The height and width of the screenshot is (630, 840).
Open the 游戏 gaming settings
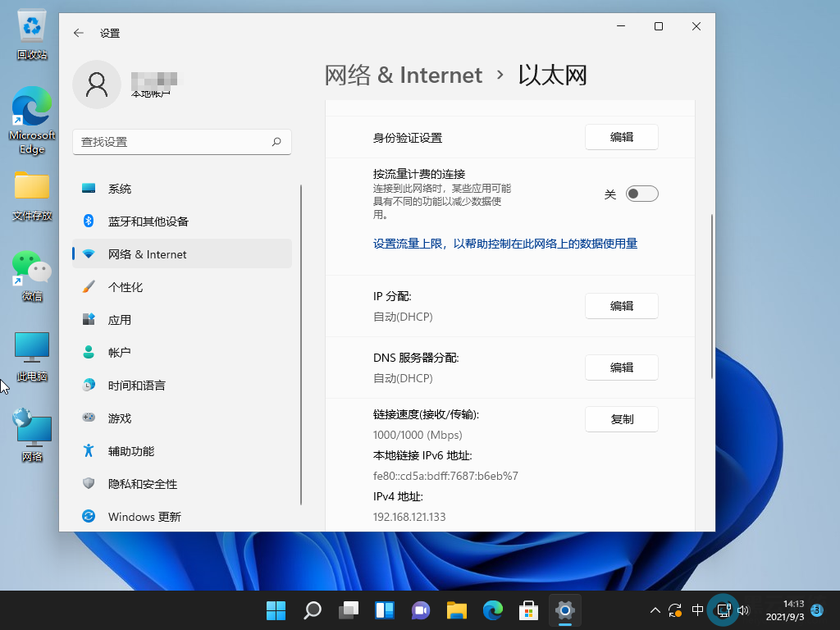tap(120, 418)
